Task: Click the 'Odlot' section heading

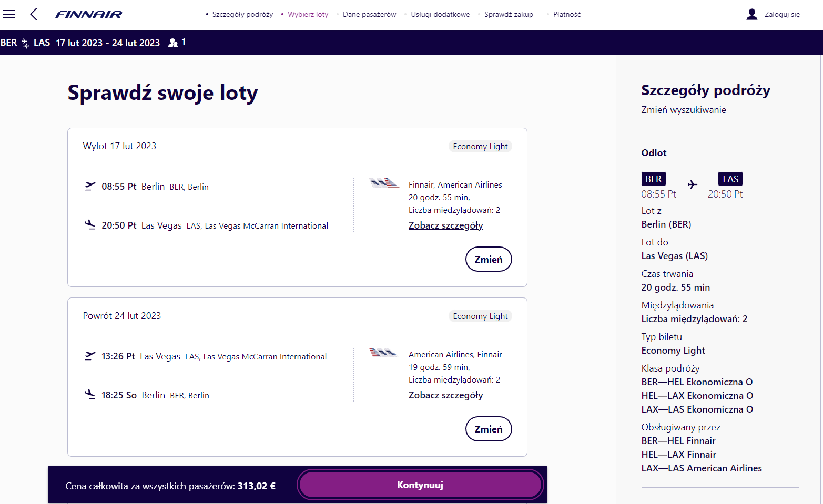Action: click(654, 153)
